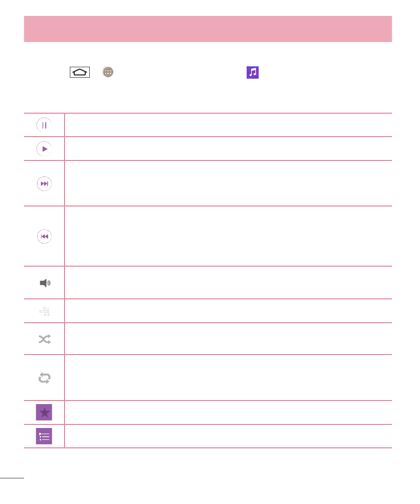Select the description cell beside speaker icon

tap(228, 283)
